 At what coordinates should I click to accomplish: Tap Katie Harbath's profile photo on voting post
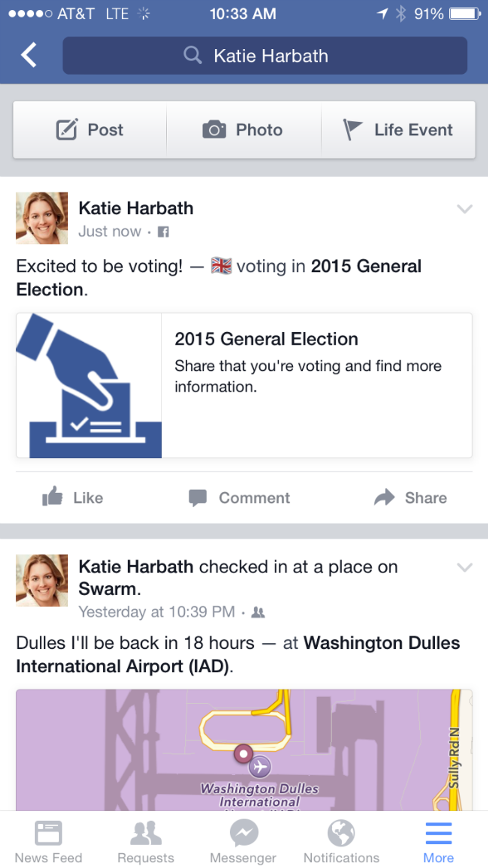pyautogui.click(x=42, y=218)
